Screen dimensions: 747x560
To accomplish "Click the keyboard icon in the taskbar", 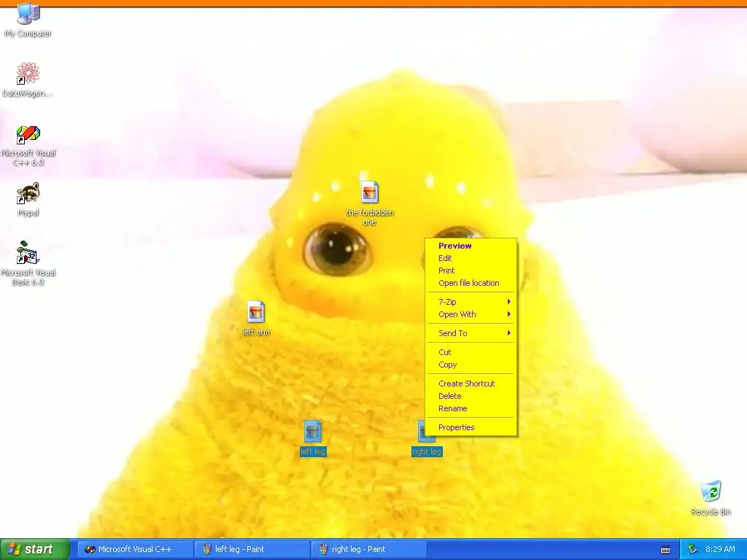I will (665, 550).
